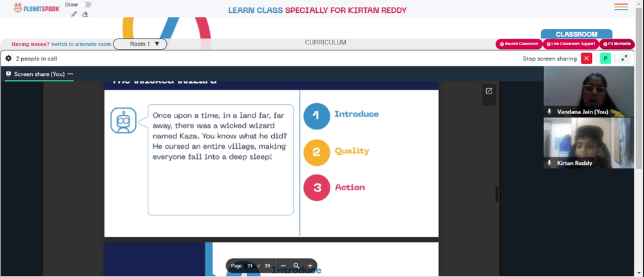644x277 pixels.
Task: Open the hamburger menu
Action: [621, 7]
